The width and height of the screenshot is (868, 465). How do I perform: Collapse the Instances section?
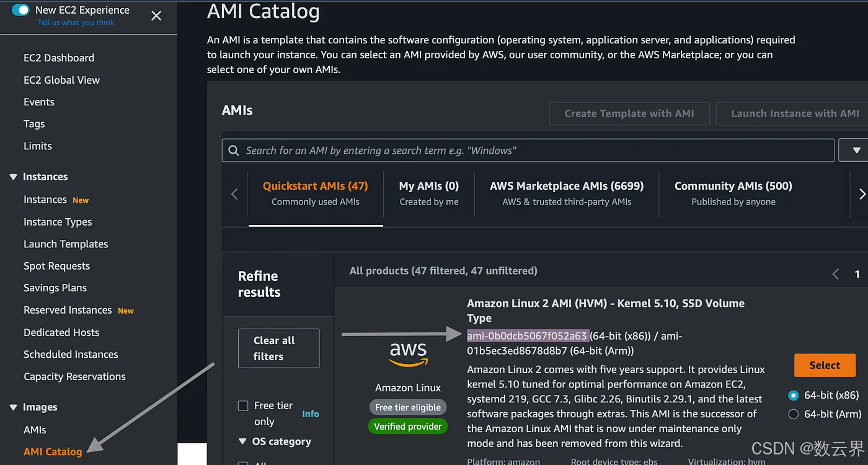pos(13,177)
